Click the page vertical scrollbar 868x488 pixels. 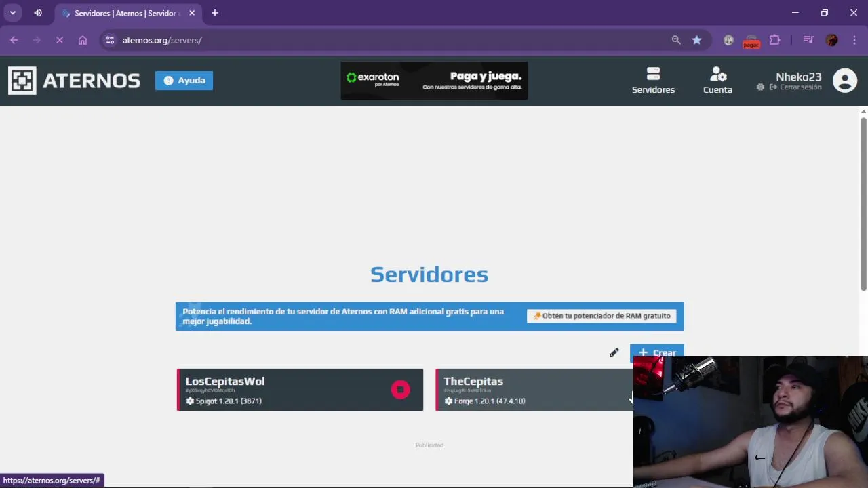(863, 205)
